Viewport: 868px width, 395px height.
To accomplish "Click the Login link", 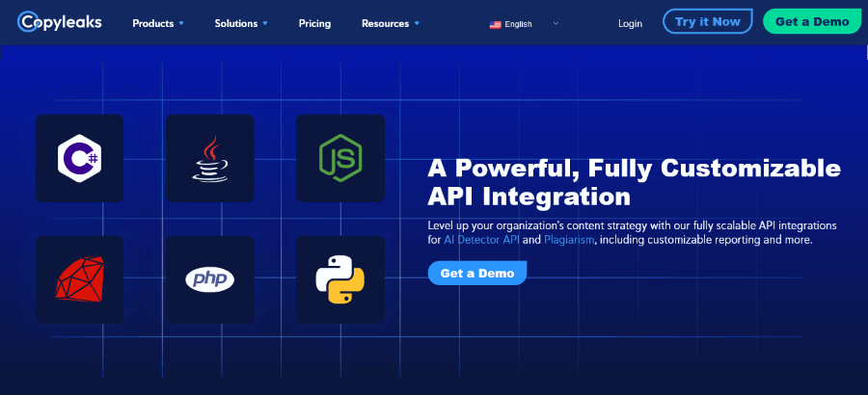I will click(x=630, y=24).
